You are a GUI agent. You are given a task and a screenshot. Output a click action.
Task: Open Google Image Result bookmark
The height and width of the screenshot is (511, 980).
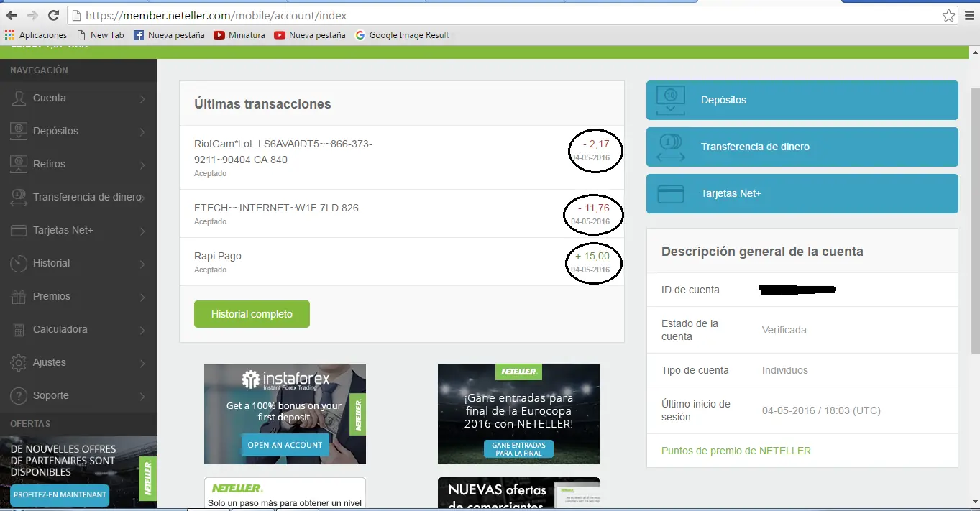(402, 34)
